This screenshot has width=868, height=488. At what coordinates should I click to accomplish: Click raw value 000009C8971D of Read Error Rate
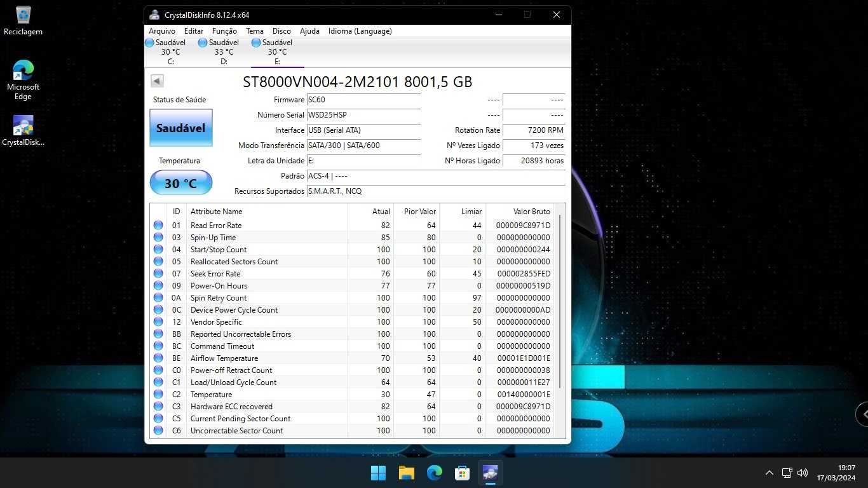(524, 226)
